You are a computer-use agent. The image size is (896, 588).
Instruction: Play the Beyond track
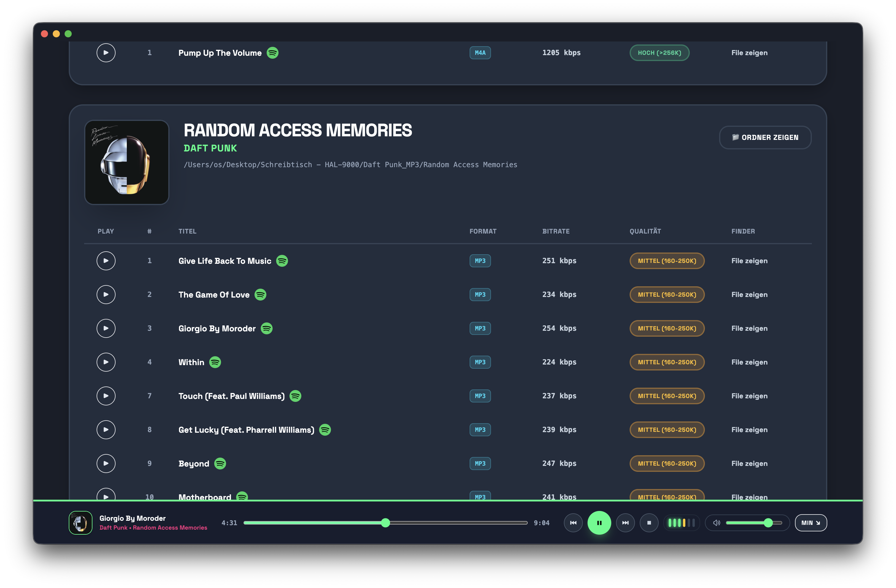tap(106, 464)
